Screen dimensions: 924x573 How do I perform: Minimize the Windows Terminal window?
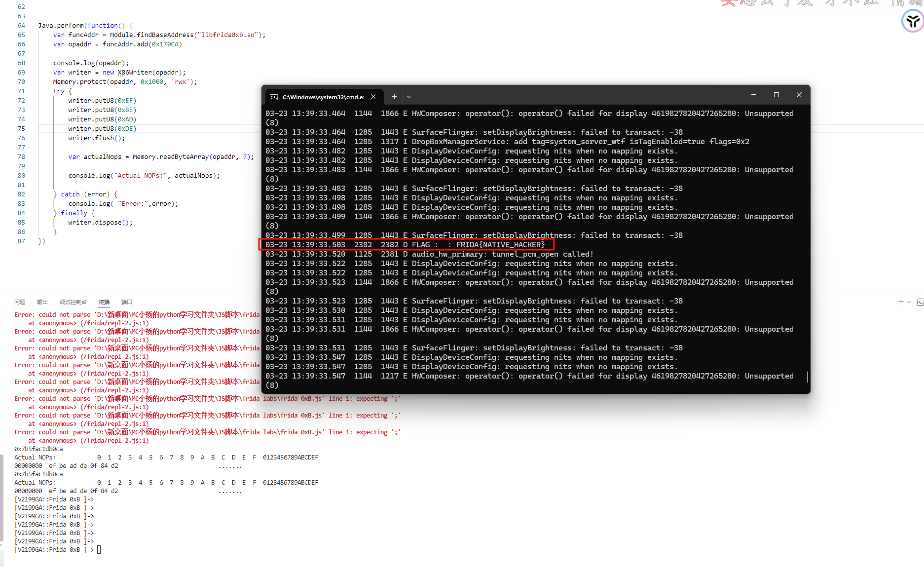pos(753,95)
